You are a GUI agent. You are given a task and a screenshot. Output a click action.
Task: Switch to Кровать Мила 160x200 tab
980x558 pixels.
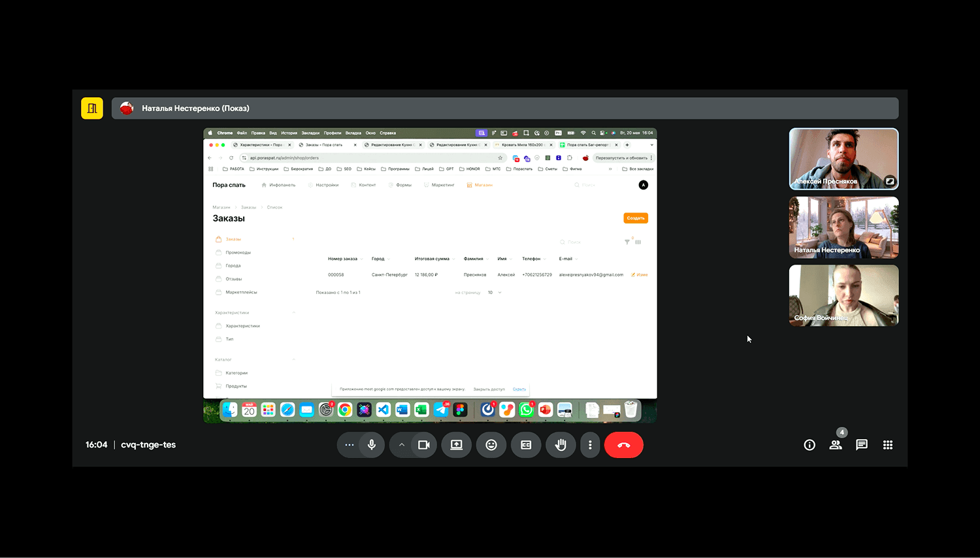523,145
